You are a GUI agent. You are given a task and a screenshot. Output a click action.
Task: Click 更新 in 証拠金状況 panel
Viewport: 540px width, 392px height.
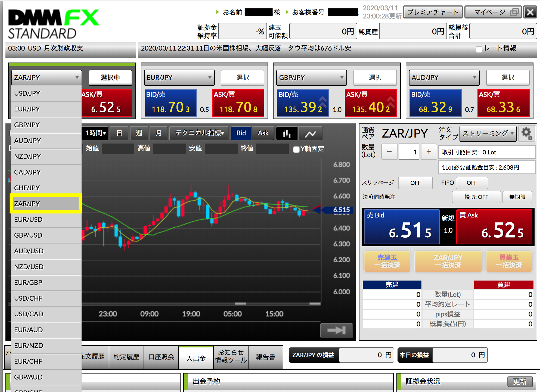520,382
